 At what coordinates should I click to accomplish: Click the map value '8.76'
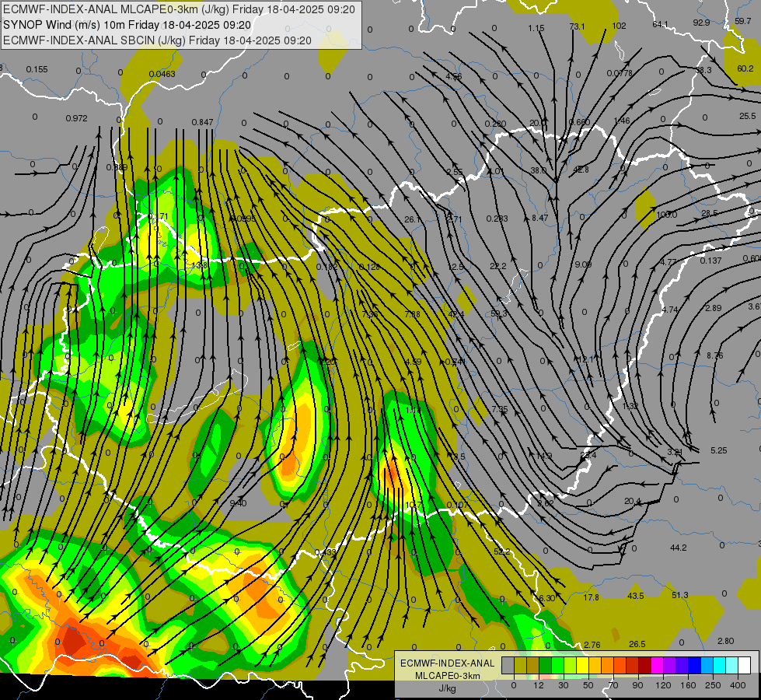[715, 355]
